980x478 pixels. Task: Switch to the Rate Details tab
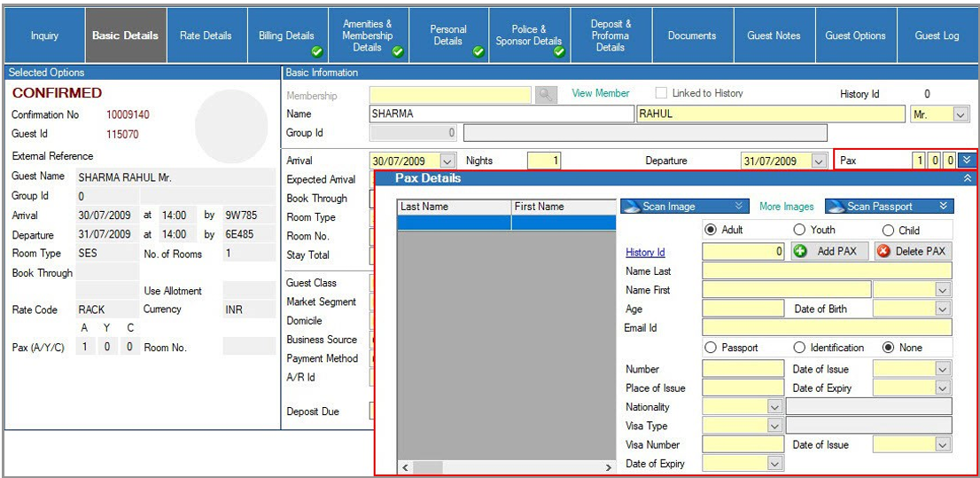[x=206, y=36]
